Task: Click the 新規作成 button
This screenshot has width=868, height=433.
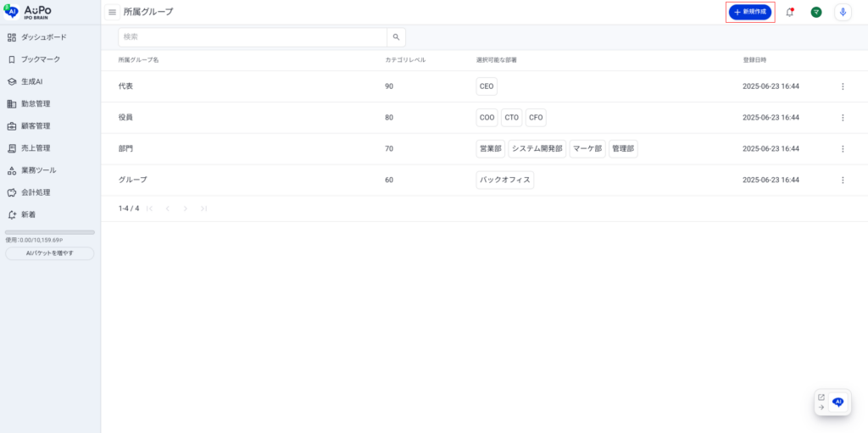Action: [x=750, y=12]
